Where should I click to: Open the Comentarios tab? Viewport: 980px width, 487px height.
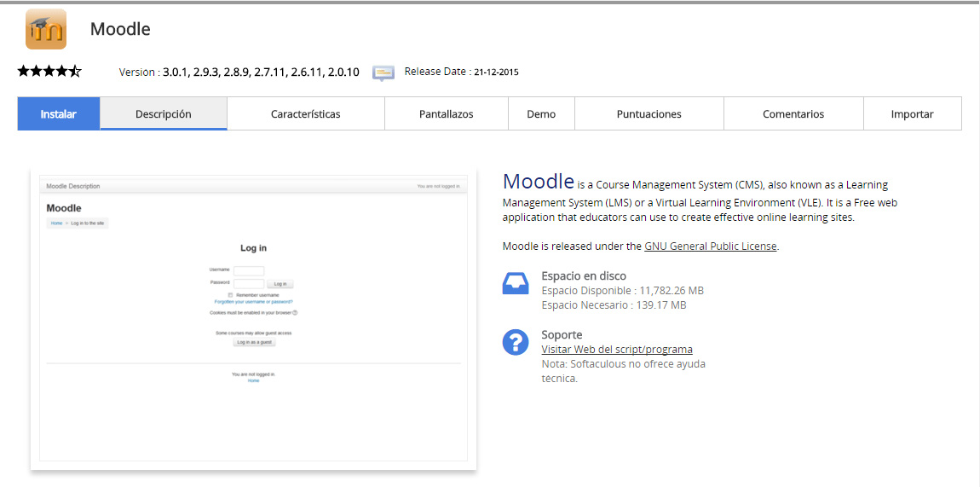(x=793, y=113)
